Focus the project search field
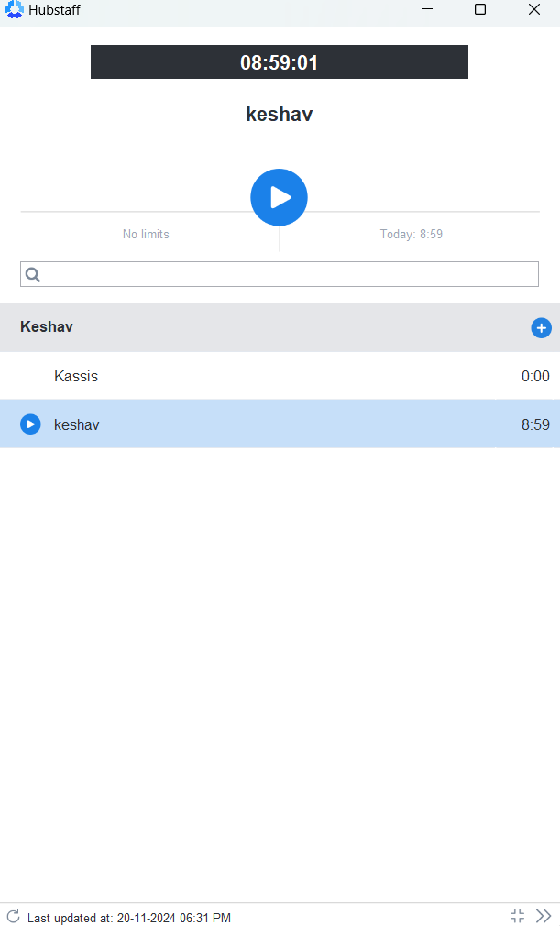Screen dimensions: 560x926 (280, 274)
